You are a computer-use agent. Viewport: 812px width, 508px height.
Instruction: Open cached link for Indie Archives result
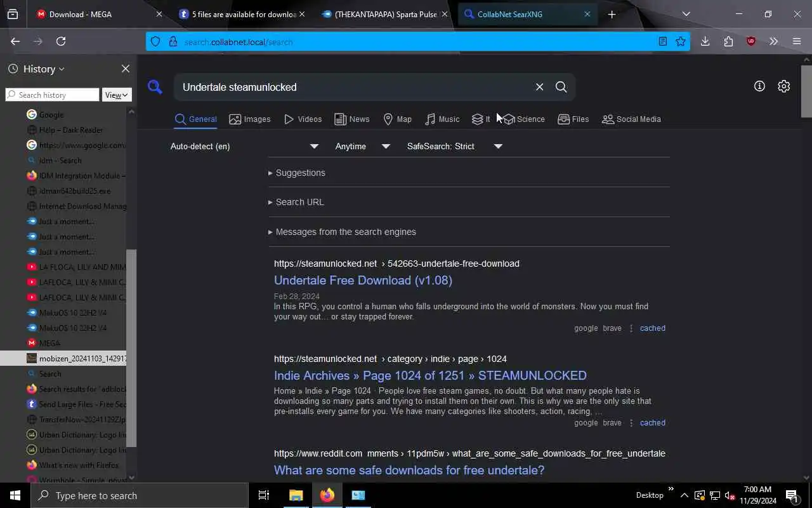[x=653, y=423]
